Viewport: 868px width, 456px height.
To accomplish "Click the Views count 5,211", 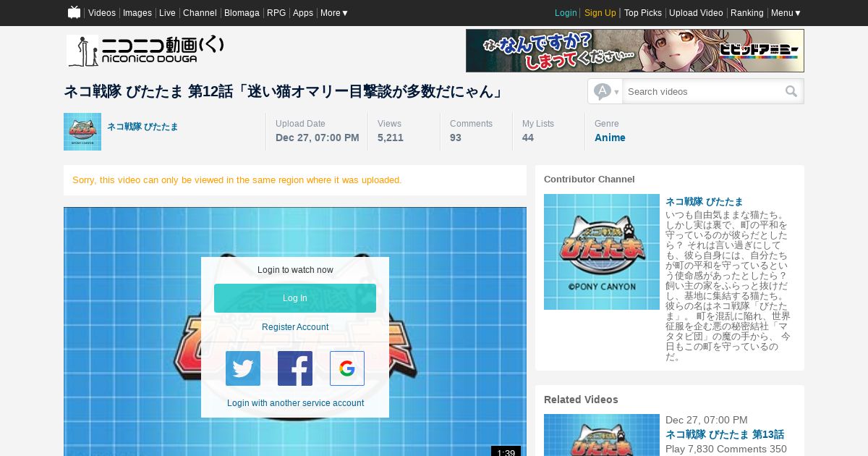I will 391,138.
